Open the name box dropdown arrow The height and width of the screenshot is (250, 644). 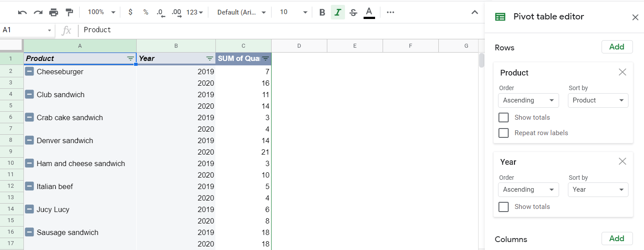click(x=50, y=30)
